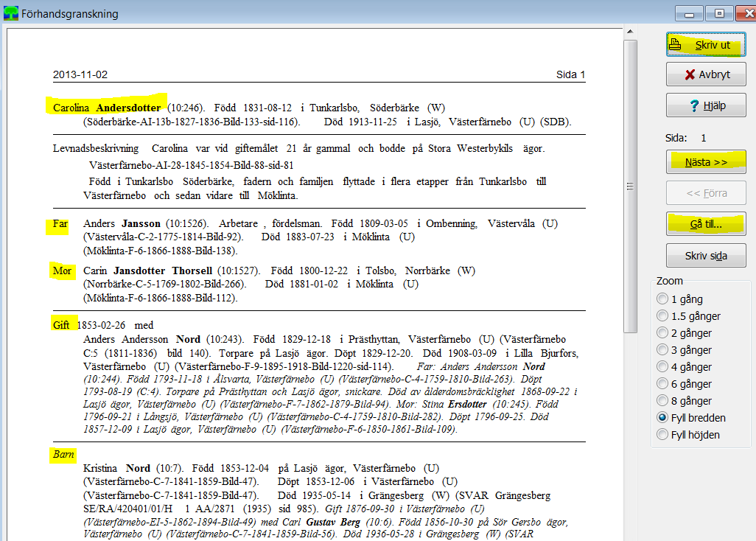This screenshot has height=541, width=756.
Task: Maximize the preview window
Action: 719,13
